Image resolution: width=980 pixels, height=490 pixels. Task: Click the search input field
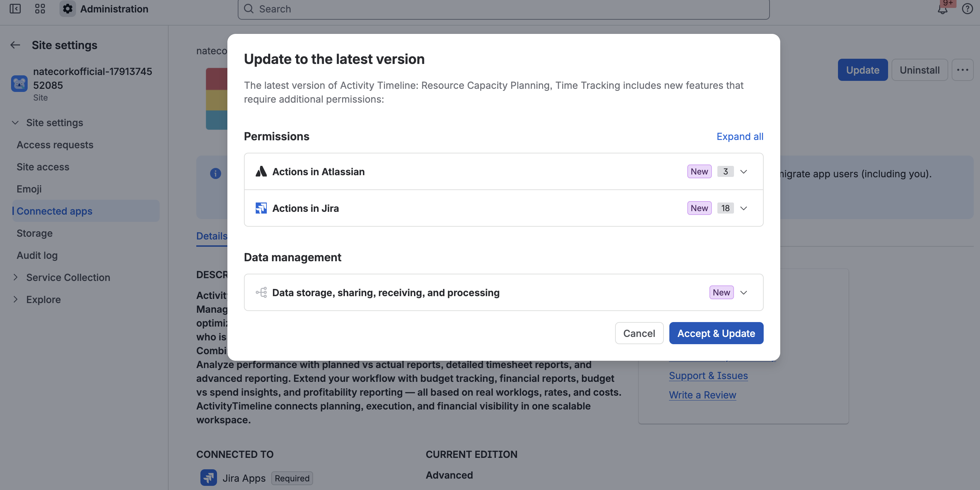pyautogui.click(x=503, y=9)
